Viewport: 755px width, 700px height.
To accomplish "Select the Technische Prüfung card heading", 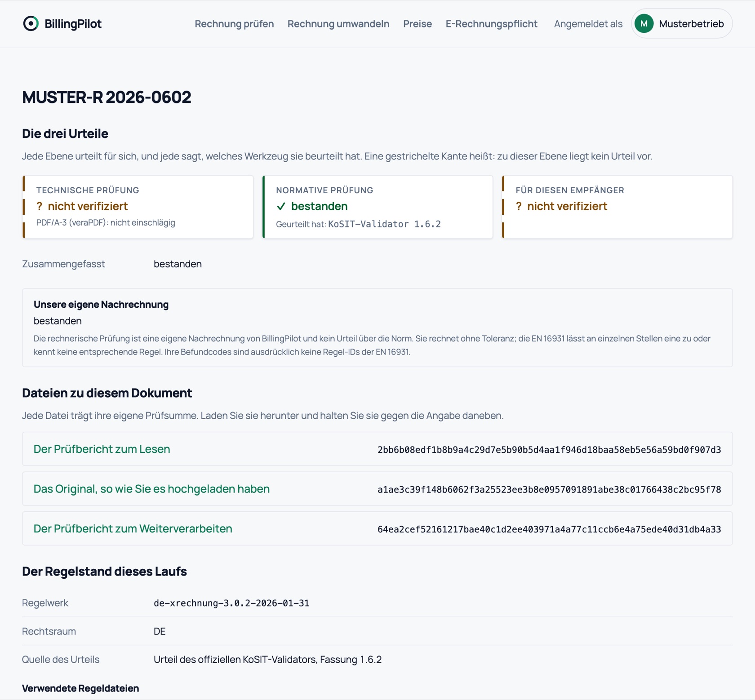I will point(88,190).
